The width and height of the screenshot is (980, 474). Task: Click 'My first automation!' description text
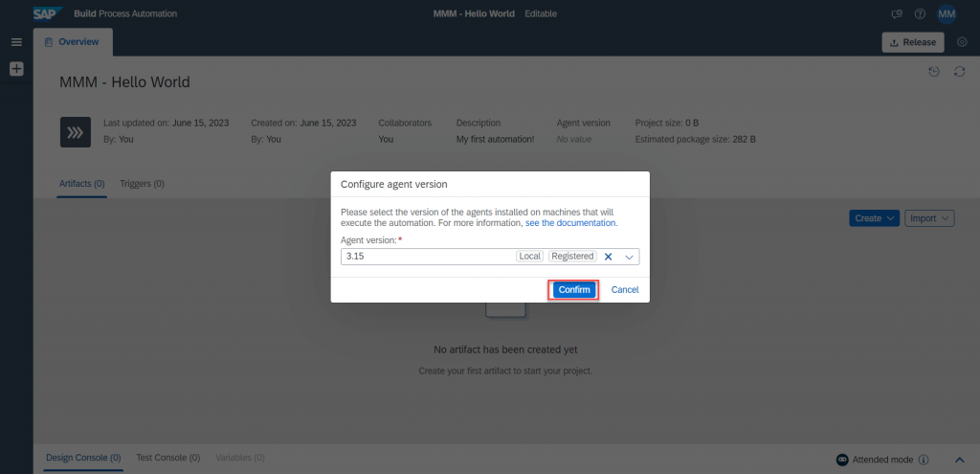click(495, 139)
